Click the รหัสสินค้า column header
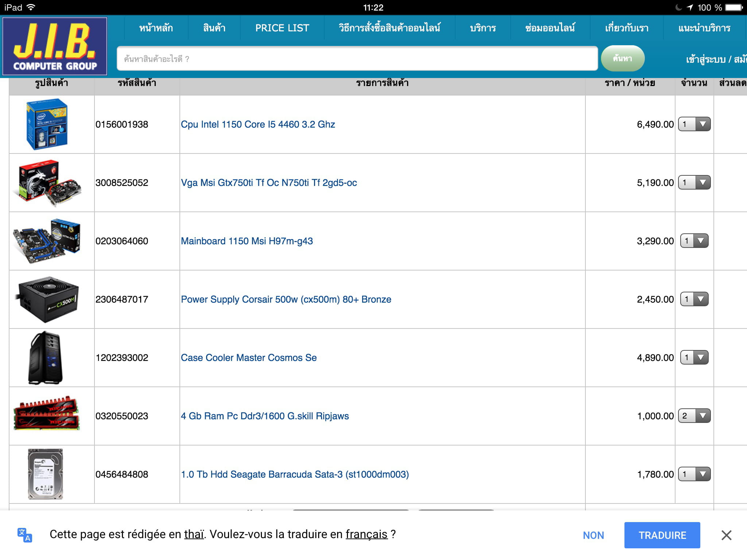Image resolution: width=747 pixels, height=560 pixels. pyautogui.click(x=137, y=83)
